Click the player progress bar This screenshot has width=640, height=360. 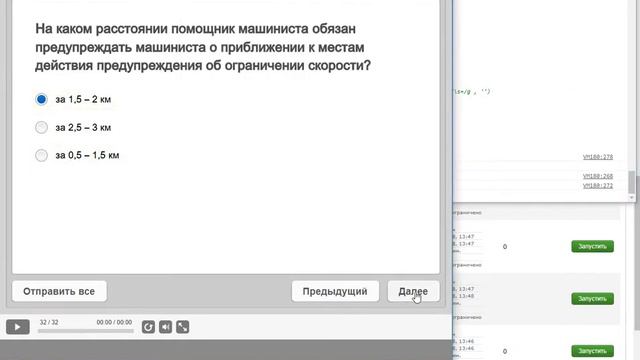(86, 331)
